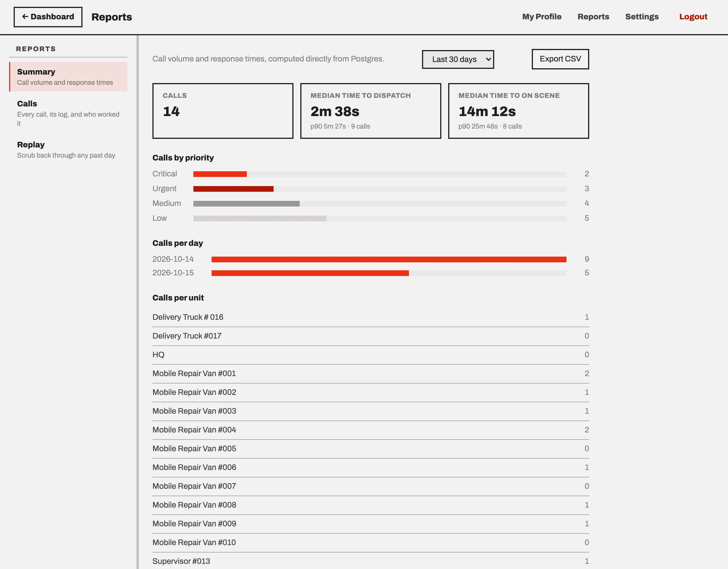Open the Calls report in sidebar

pos(68,113)
